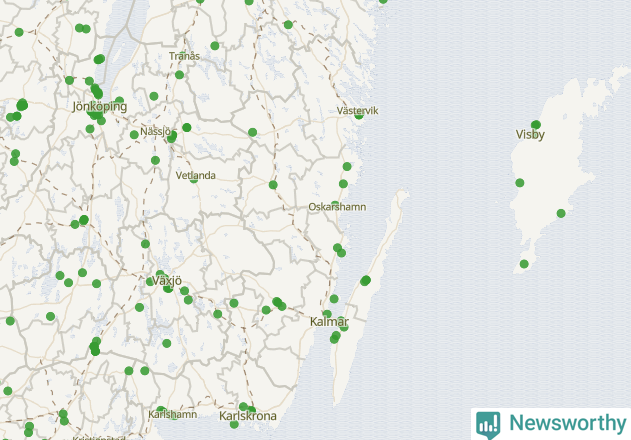Click the Tranås town label

coord(184,56)
